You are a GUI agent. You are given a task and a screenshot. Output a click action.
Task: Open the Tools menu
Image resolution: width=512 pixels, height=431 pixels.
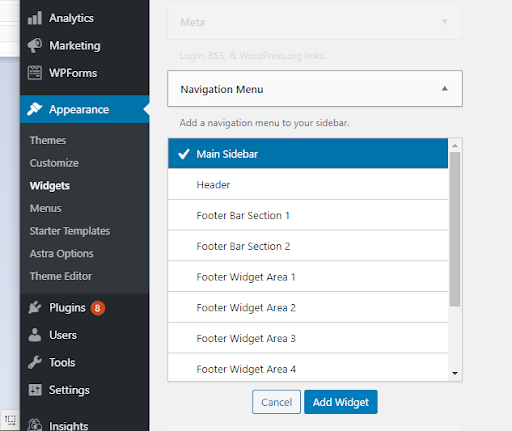pos(85,362)
